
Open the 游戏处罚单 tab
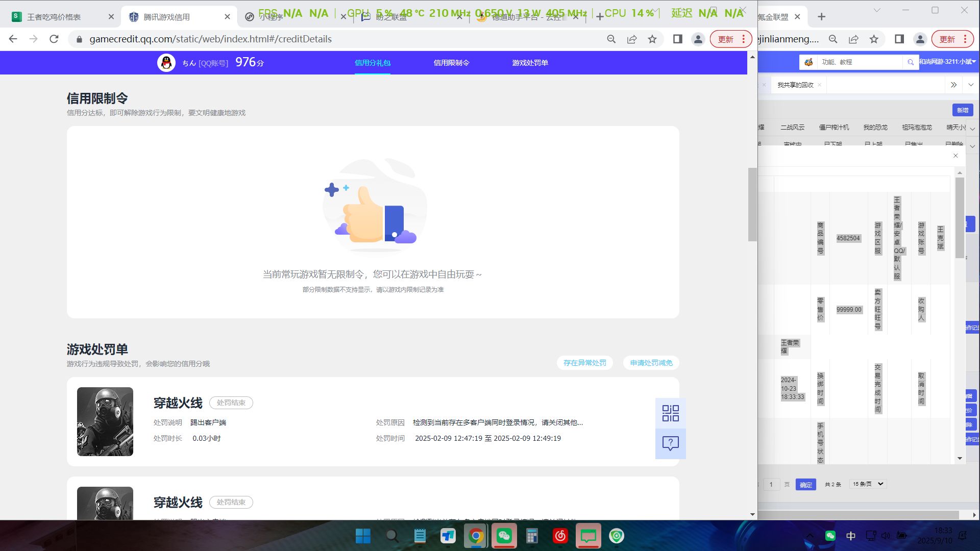click(x=530, y=63)
